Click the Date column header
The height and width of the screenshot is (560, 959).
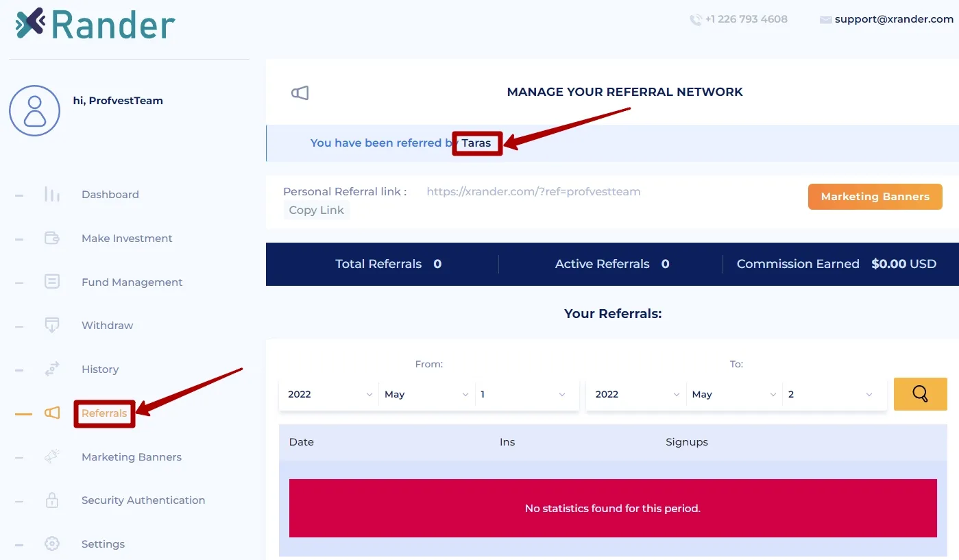[302, 442]
